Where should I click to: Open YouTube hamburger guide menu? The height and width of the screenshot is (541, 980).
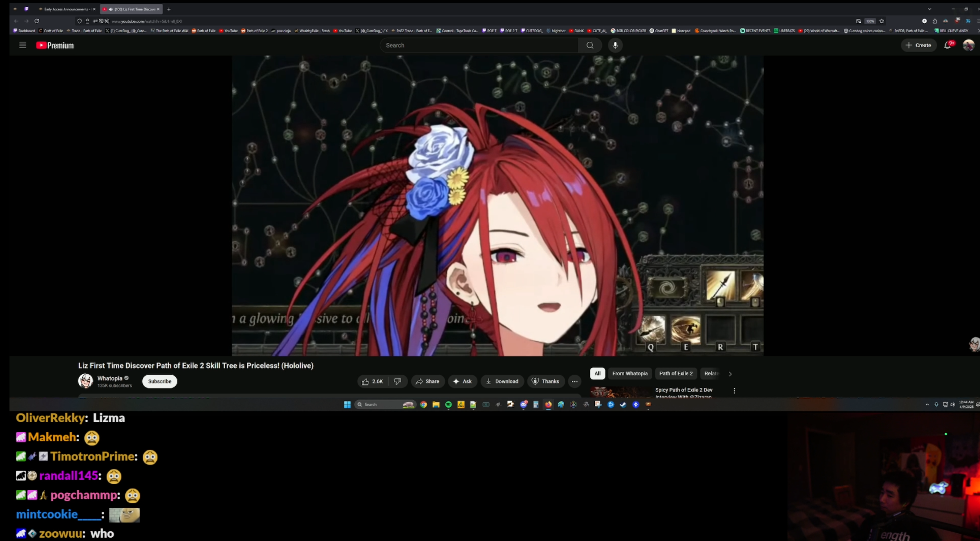[22, 45]
